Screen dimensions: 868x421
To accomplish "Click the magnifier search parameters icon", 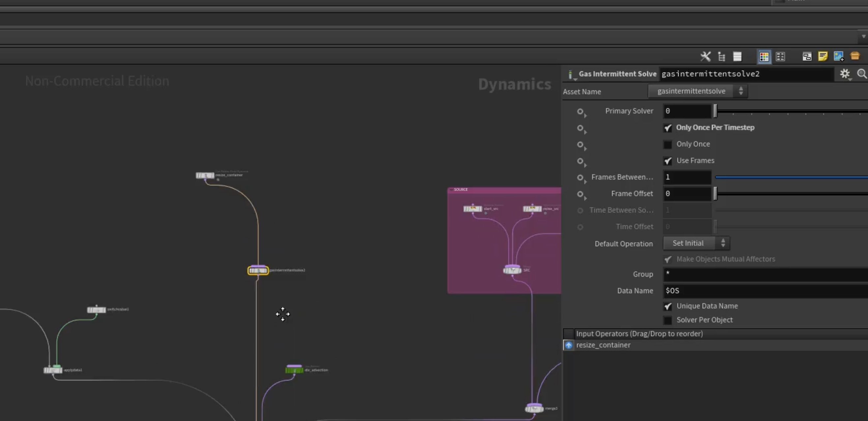I will coord(862,74).
